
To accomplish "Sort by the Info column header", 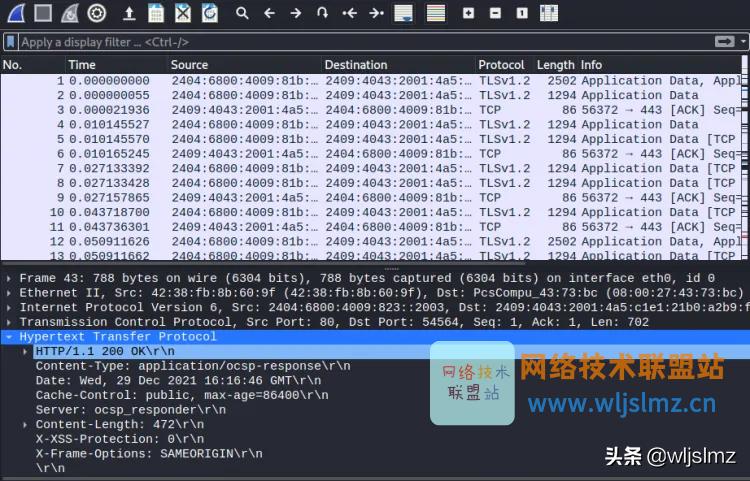I will 660,65.
